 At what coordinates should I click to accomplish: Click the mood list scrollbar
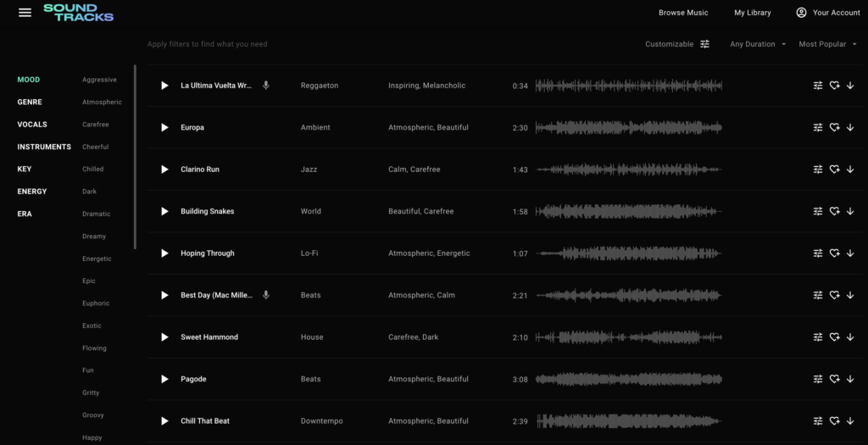pos(135,157)
